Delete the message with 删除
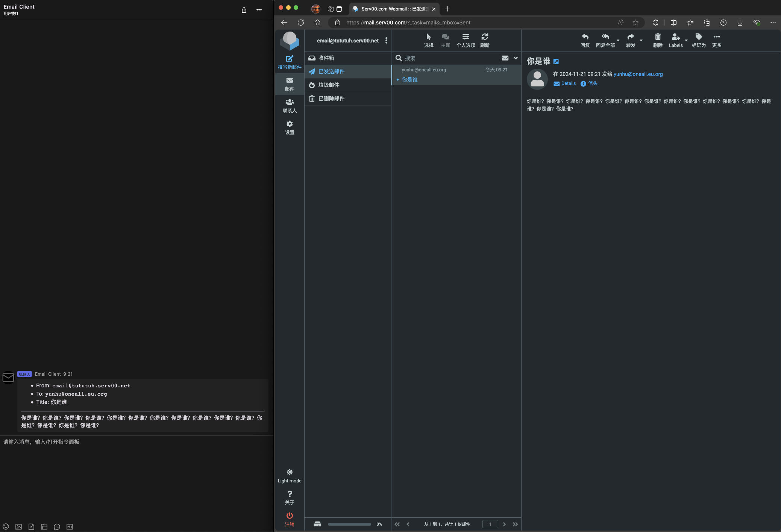 point(658,41)
